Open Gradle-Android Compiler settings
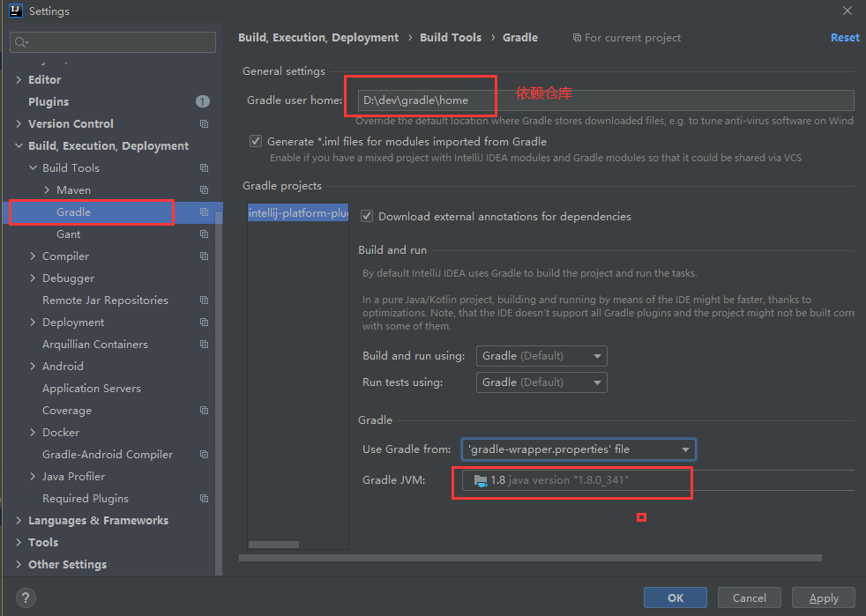The image size is (866, 616). coord(108,454)
